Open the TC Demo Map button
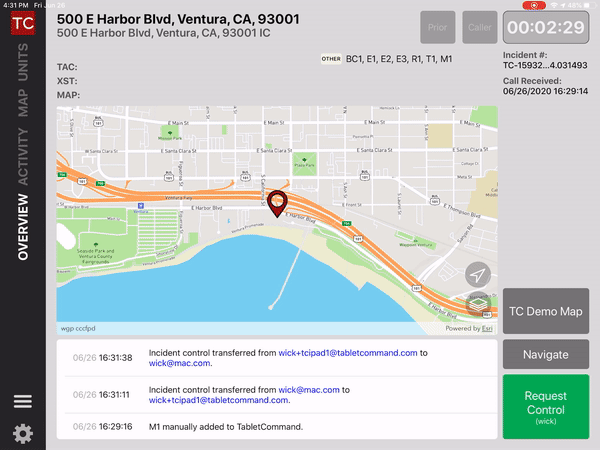 [545, 312]
